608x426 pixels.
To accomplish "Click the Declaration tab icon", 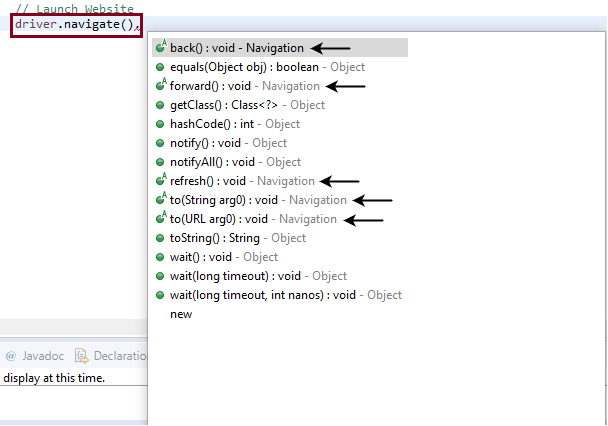I will click(81, 356).
